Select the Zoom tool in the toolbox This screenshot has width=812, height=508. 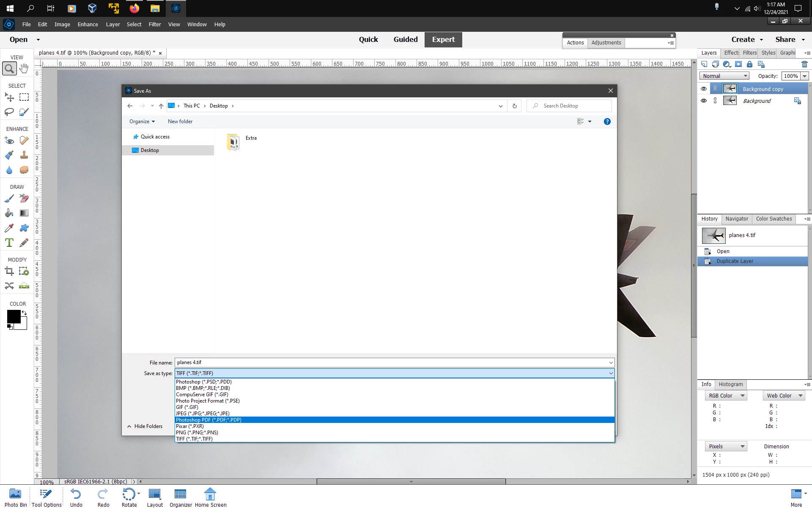pyautogui.click(x=9, y=69)
